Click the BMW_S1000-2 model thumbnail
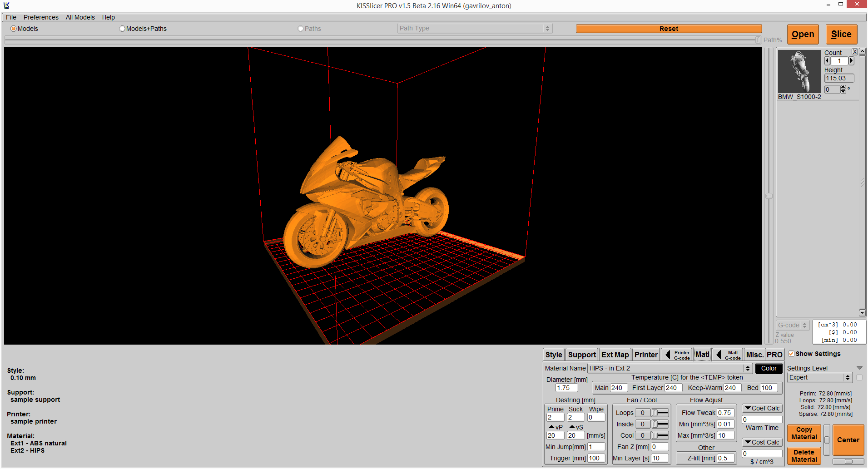Image resolution: width=868 pixels, height=469 pixels. tap(799, 71)
